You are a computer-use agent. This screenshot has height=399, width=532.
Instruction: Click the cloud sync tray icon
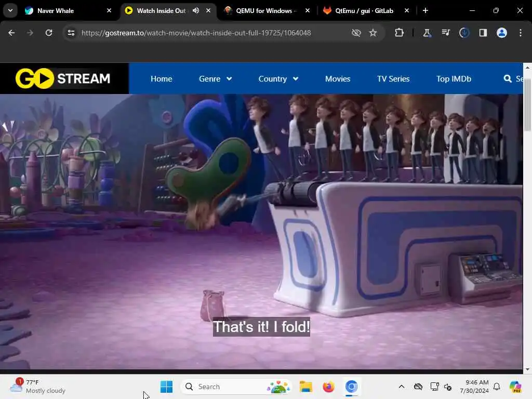(x=418, y=387)
